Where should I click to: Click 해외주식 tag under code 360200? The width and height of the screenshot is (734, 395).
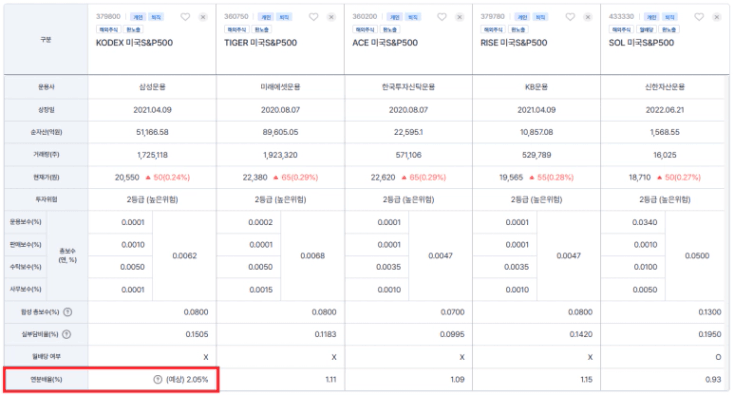coord(365,29)
